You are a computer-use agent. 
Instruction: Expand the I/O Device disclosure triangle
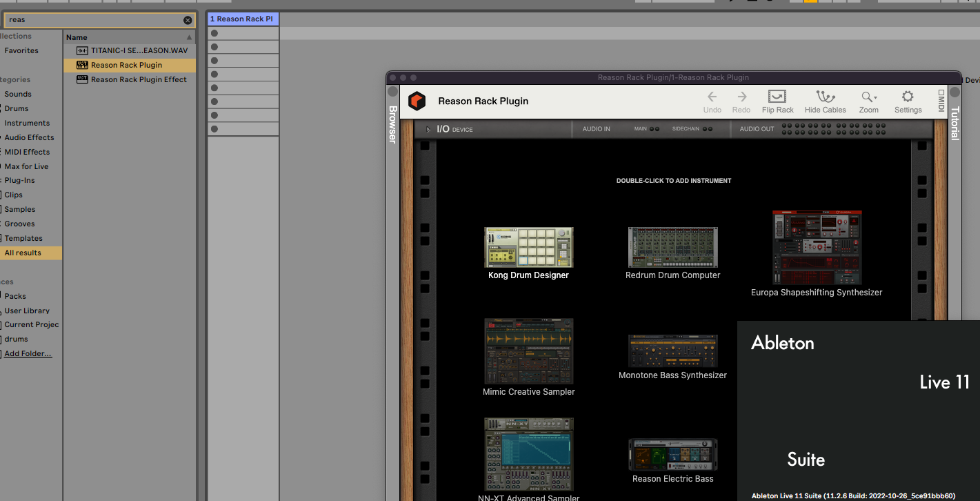428,129
